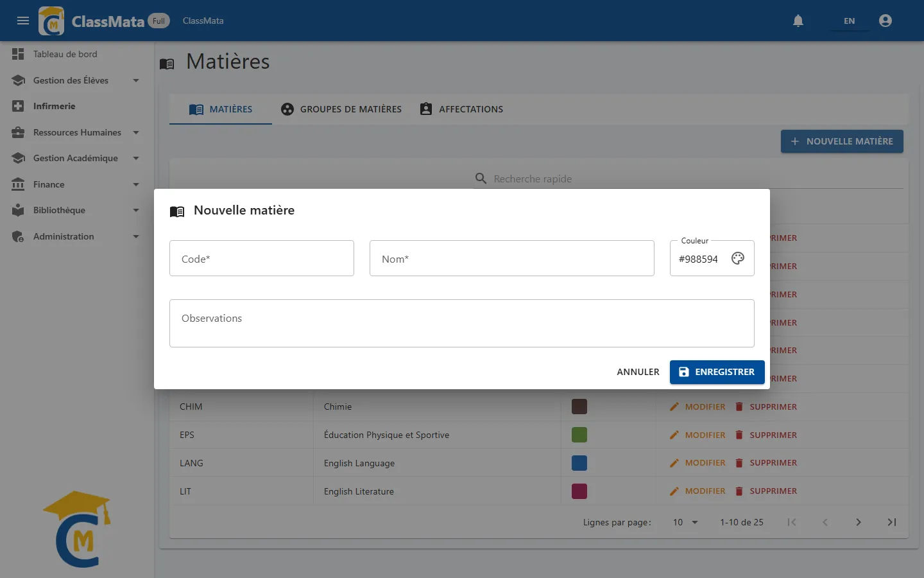Click the ClassMata logo in header
924x578 pixels.
pos(51,21)
